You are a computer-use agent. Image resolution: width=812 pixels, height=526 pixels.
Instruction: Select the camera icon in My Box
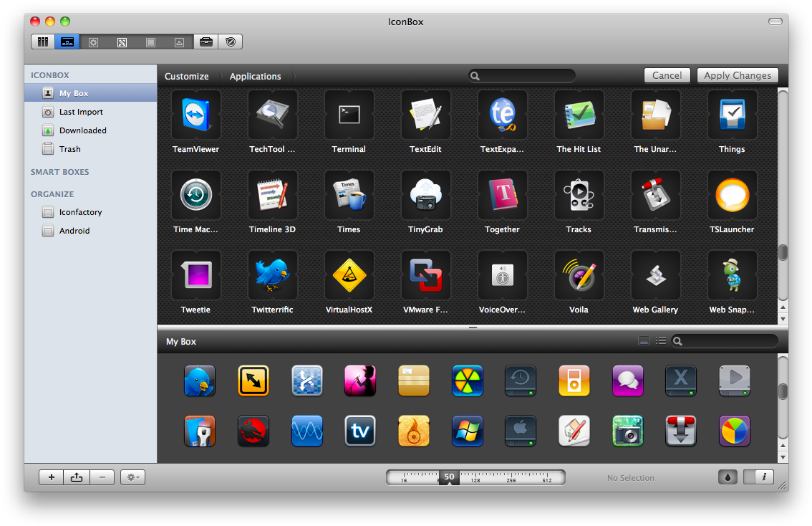coord(628,431)
